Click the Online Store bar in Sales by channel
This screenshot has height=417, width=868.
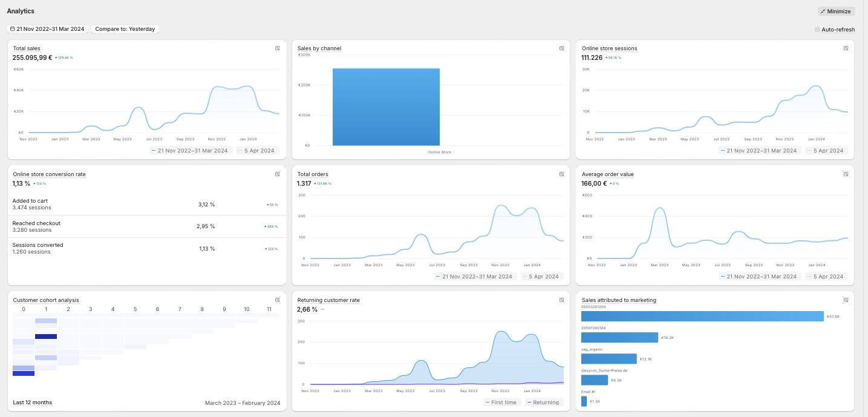tap(386, 107)
